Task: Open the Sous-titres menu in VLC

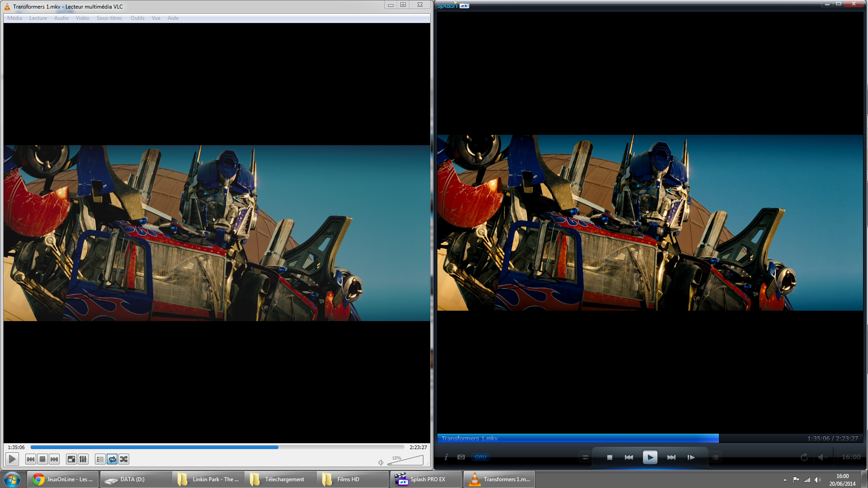Action: click(109, 18)
